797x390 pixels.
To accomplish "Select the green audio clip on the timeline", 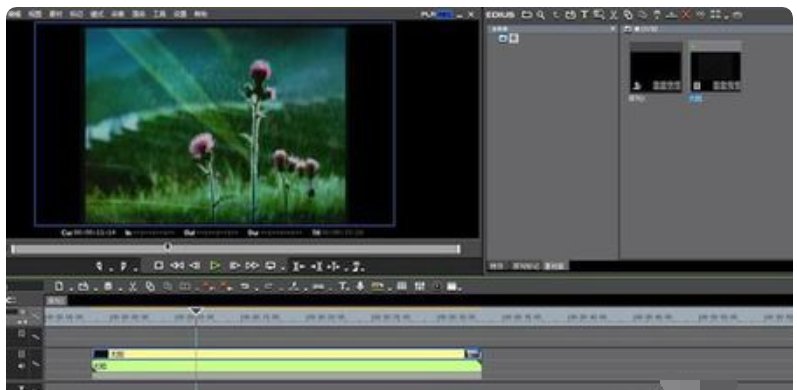I will point(287,366).
